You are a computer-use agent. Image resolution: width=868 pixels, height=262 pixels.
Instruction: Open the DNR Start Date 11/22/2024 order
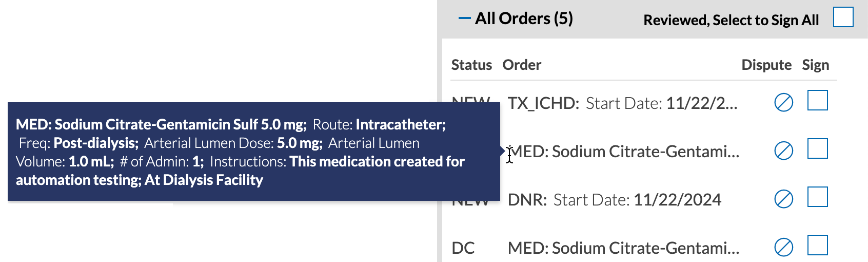click(615, 199)
